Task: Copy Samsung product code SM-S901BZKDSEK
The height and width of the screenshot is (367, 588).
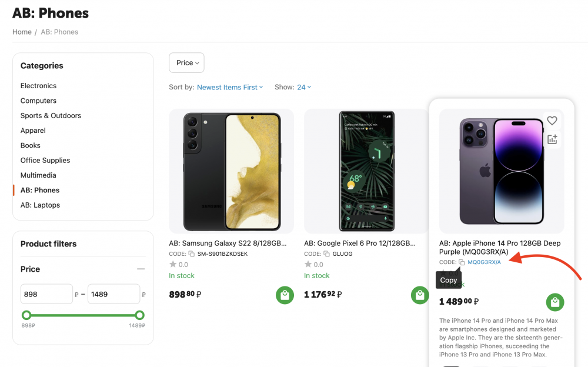Action: 192,254
